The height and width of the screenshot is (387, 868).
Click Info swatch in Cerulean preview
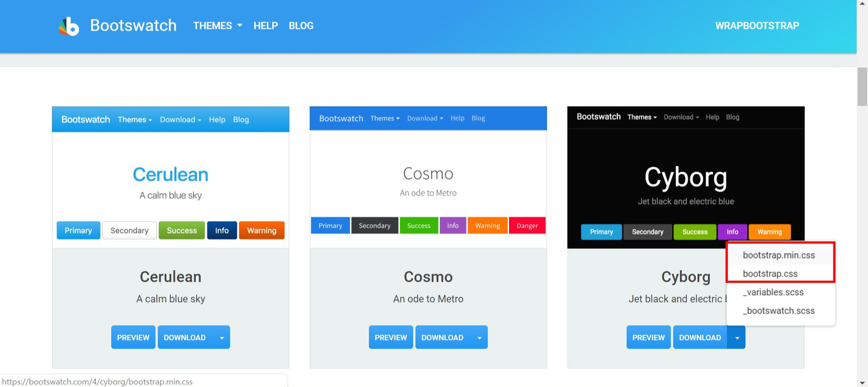point(222,230)
